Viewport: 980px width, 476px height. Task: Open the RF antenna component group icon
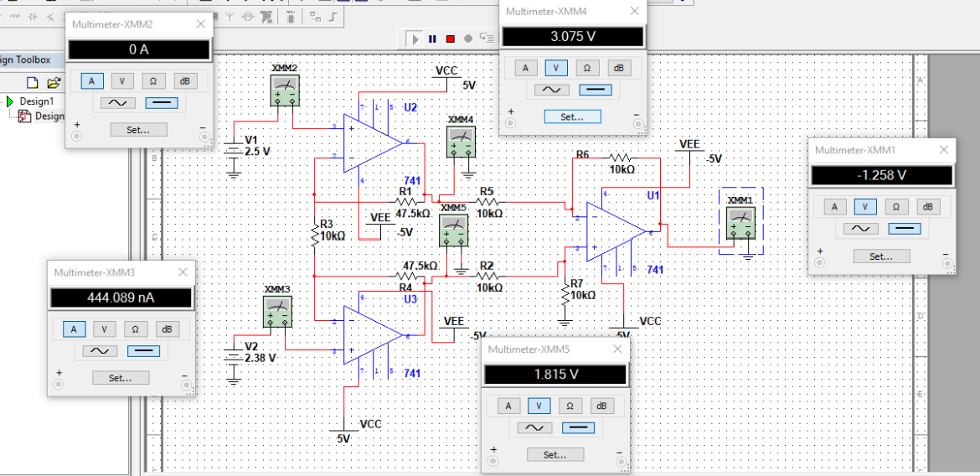[230, 17]
